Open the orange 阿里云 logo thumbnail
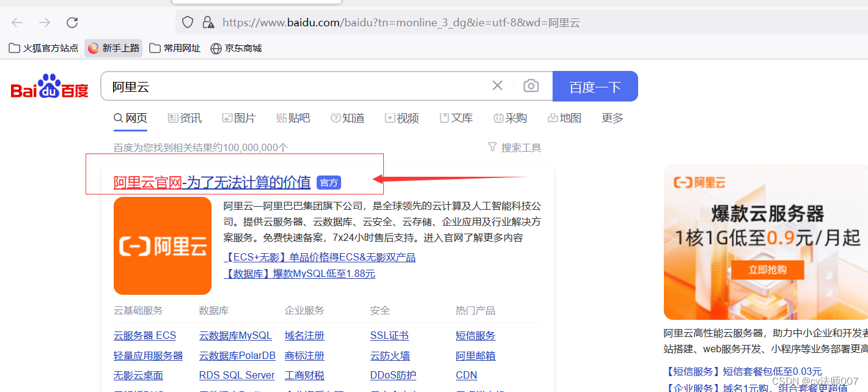The width and height of the screenshot is (868, 392). tap(163, 246)
